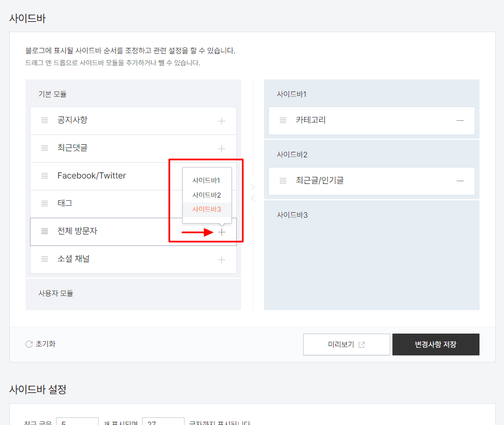Click the drag handle icon of 공지사항
Viewport: 504px width, 425px height.
coord(45,120)
